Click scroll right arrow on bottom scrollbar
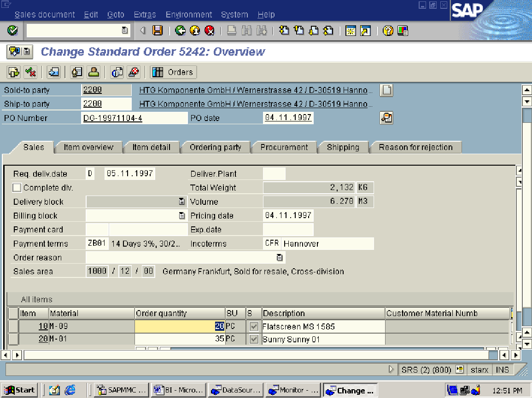 click(x=516, y=355)
